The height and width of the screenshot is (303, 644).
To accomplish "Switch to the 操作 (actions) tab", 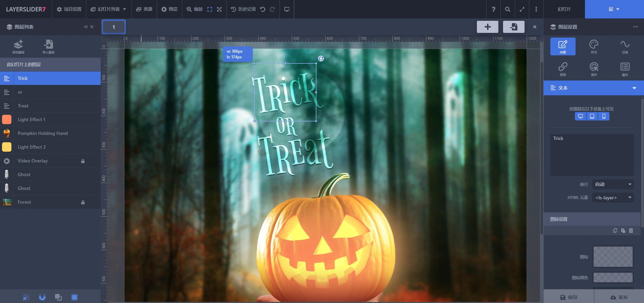I will pos(594,69).
